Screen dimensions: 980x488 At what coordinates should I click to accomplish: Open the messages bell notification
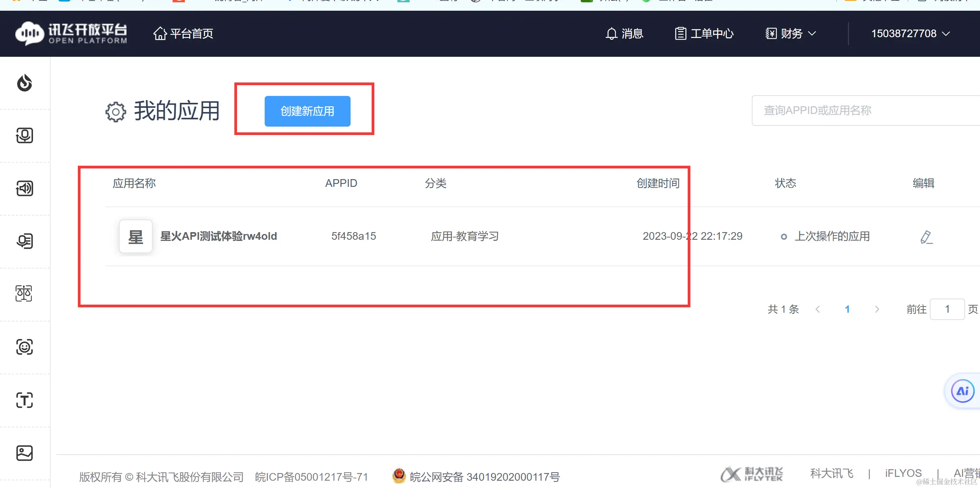point(624,34)
